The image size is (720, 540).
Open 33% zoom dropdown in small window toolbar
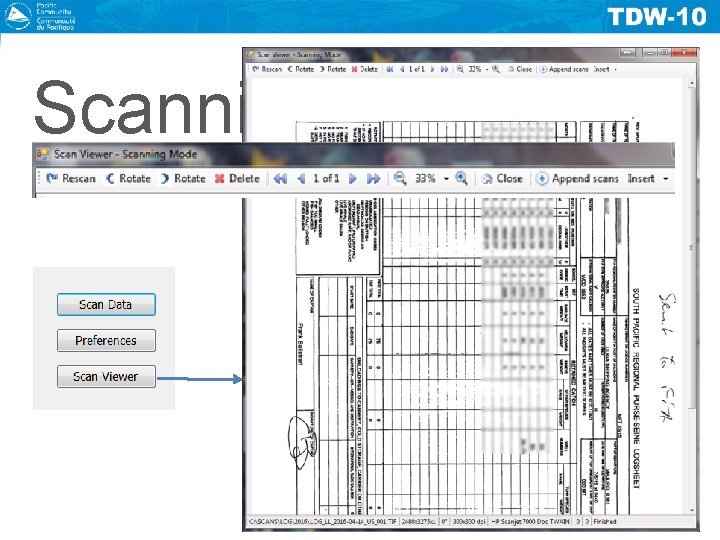pos(487,69)
